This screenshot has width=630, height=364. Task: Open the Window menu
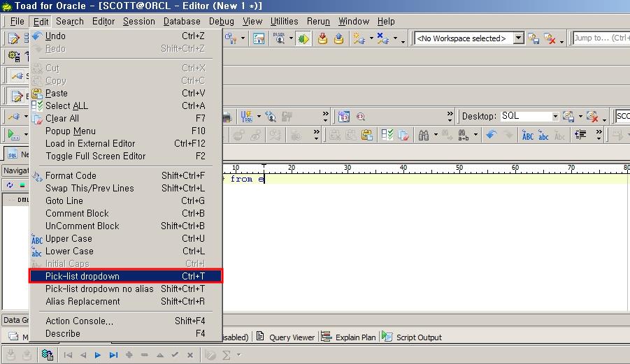(354, 21)
